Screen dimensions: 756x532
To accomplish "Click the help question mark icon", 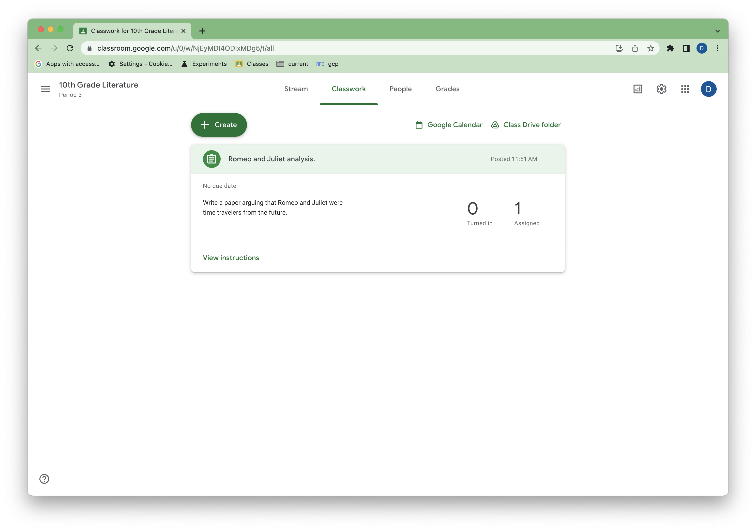I will (x=44, y=478).
